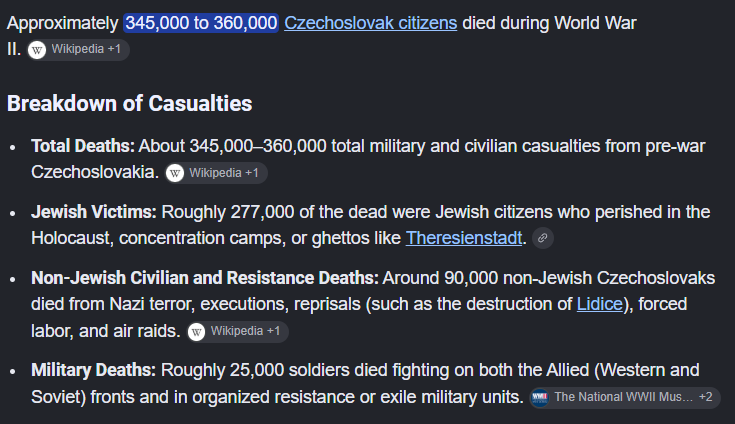This screenshot has height=424, width=735.
Task: Open Wikipedia chip after 'Czechoslovakia.'
Action: point(216,173)
